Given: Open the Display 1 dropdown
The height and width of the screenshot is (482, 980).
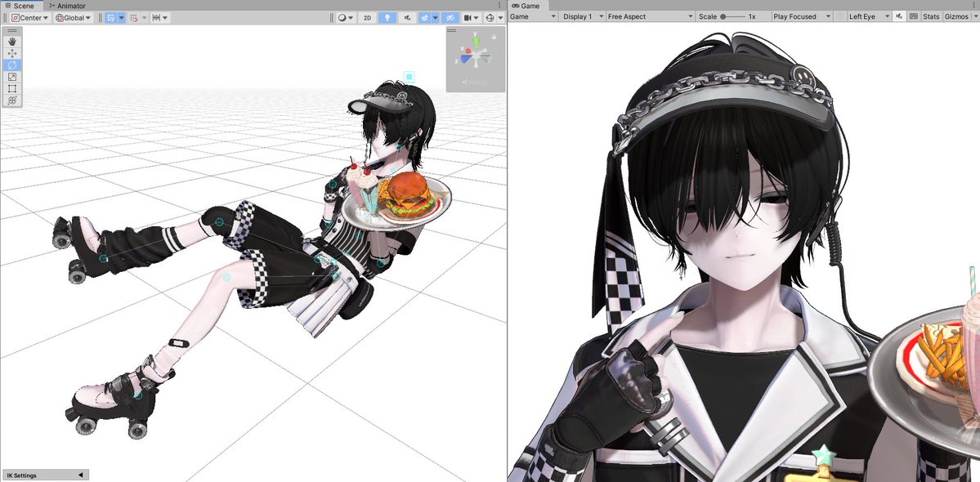Looking at the screenshot, I should [583, 17].
